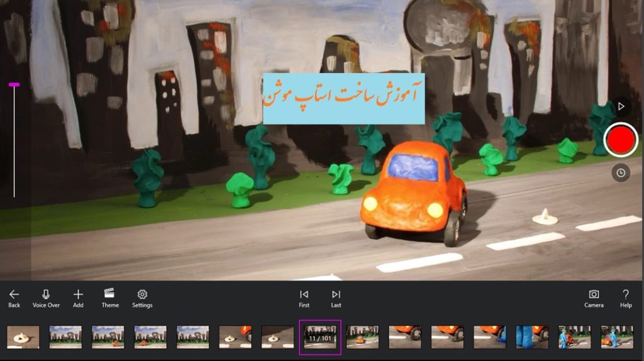Go back using the Back arrow
The image size is (644, 361).
pos(14,297)
